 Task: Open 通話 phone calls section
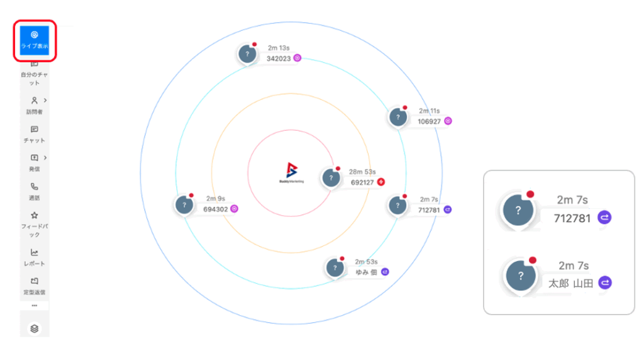coord(34,191)
